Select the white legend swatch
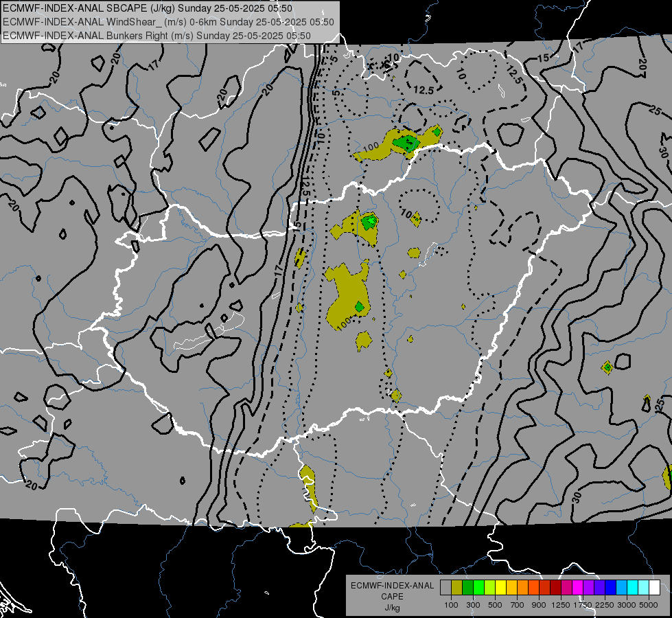 655,587
